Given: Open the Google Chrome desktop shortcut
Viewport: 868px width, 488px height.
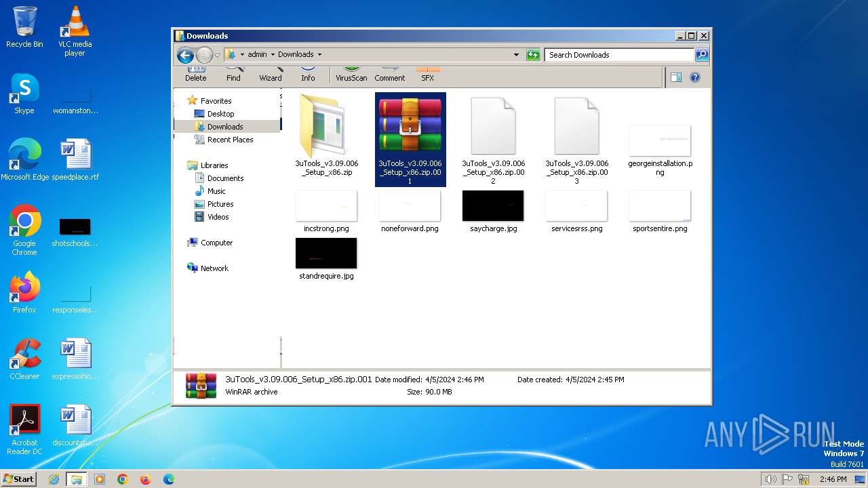Looking at the screenshot, I should click(x=24, y=230).
